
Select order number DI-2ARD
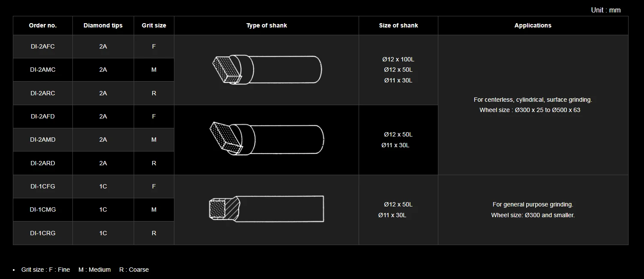(x=43, y=163)
